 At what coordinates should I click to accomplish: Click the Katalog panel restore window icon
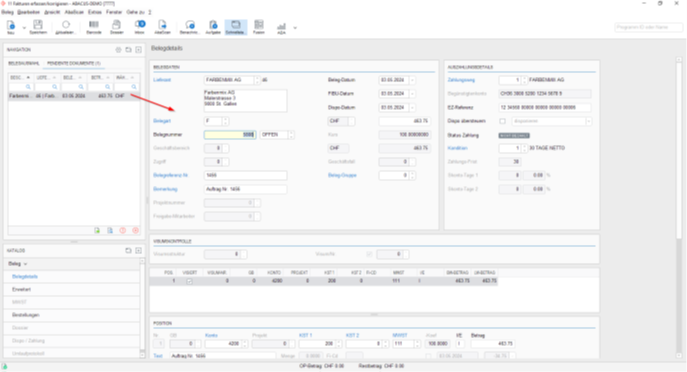tap(128, 251)
